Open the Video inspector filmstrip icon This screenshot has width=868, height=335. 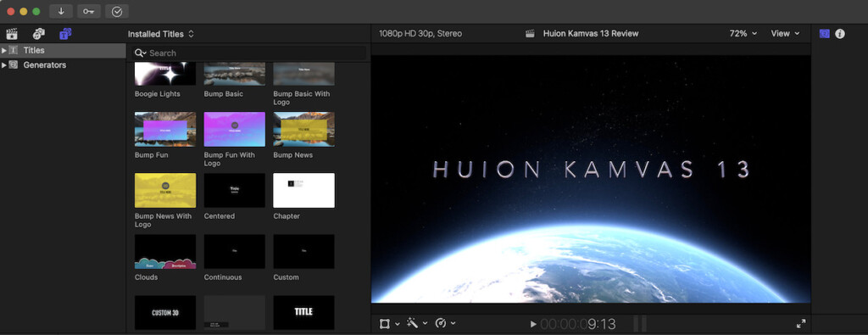[824, 34]
